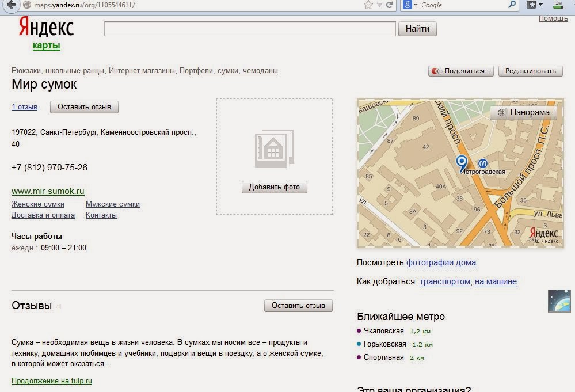Click upper Оставить отзыв button
Image resolution: width=575 pixels, height=392 pixels.
pyautogui.click(x=84, y=107)
